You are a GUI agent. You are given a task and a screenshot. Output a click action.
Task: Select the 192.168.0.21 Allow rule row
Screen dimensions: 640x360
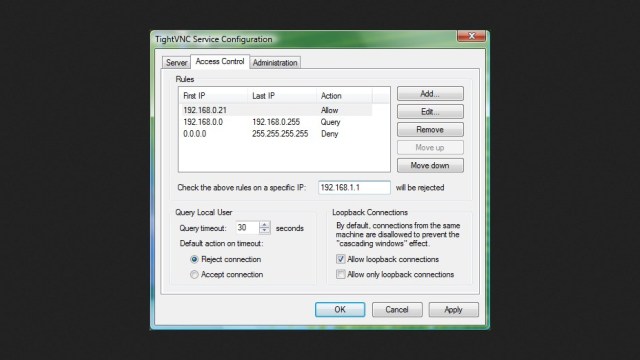[x=276, y=110]
